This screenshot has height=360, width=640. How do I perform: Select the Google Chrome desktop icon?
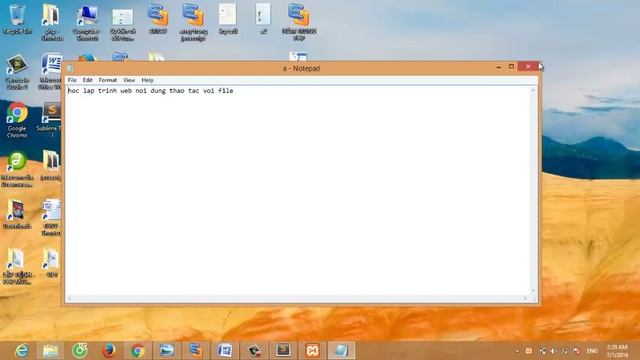tap(17, 120)
